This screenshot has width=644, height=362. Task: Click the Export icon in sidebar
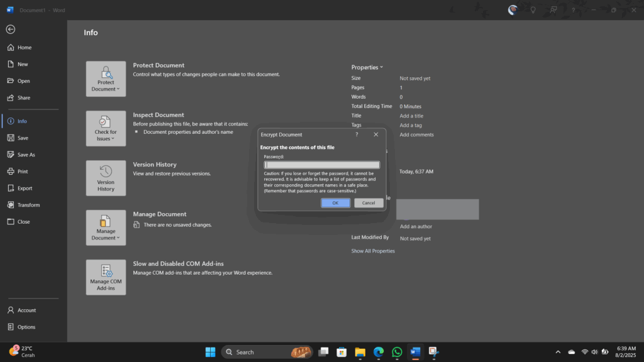click(11, 189)
